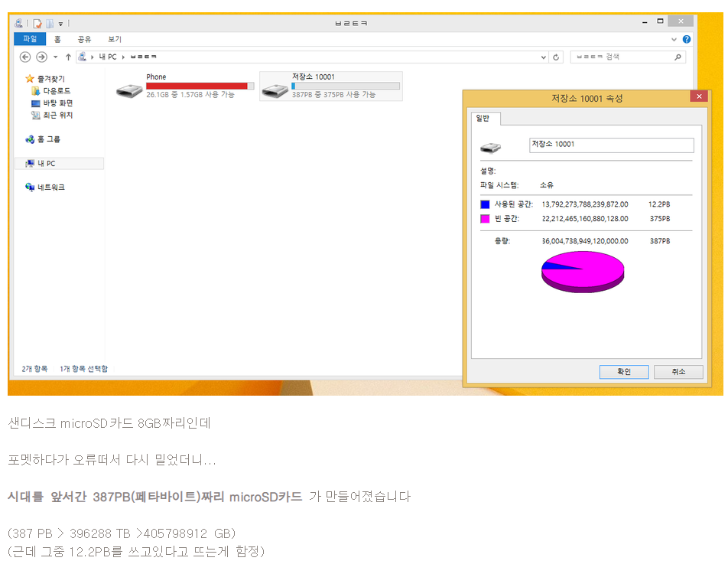Click the New Folder quick access icon
This screenshot has height=574, width=728.
tap(50, 24)
